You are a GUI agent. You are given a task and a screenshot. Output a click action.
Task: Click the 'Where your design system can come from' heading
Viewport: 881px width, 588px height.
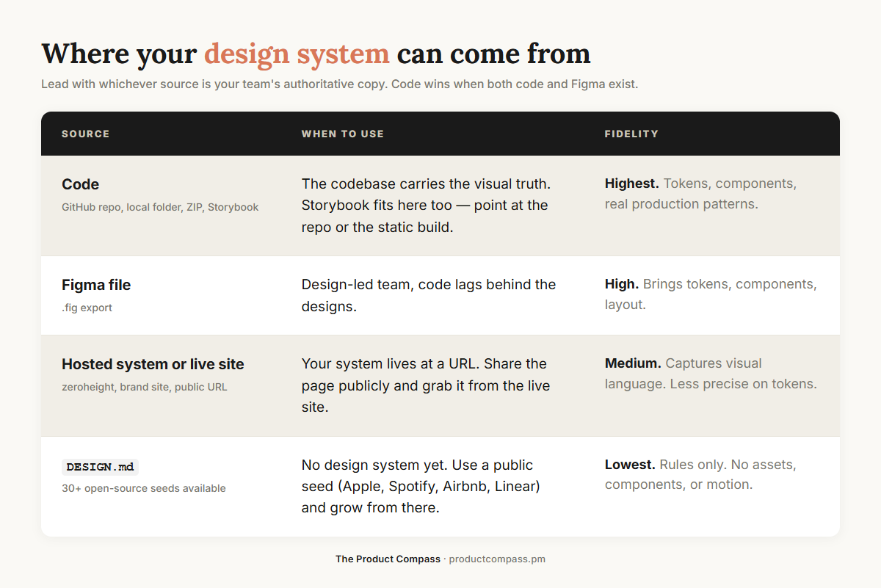(x=316, y=54)
